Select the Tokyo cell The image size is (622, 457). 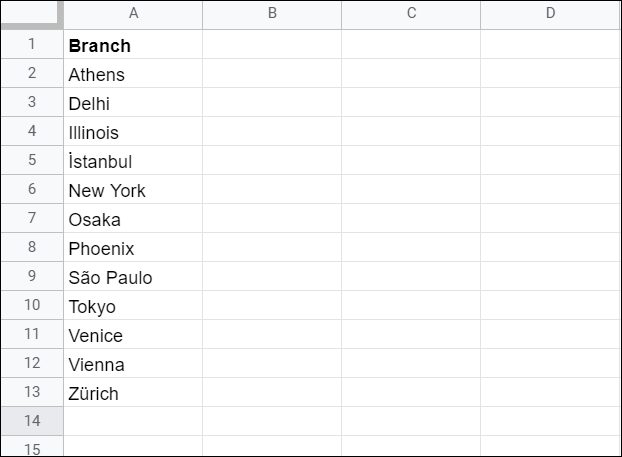point(133,305)
